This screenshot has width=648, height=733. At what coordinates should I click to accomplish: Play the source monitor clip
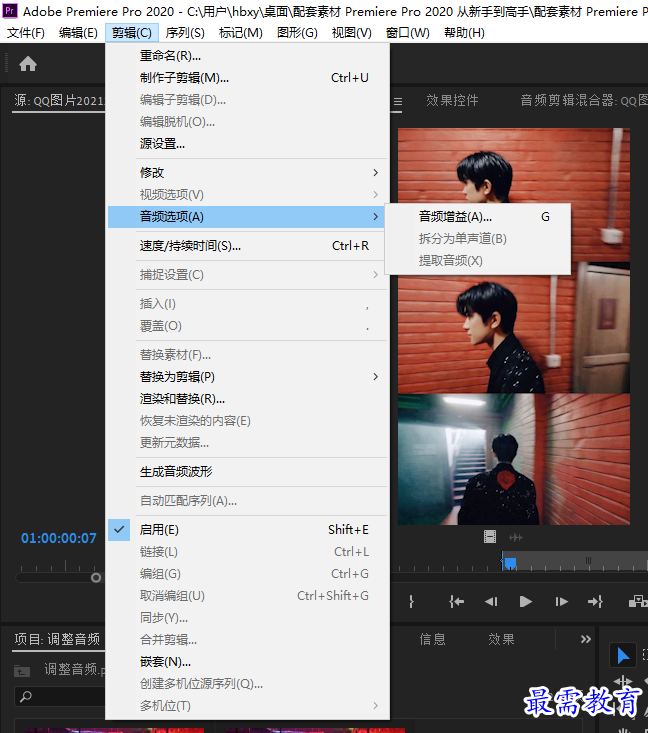526,601
